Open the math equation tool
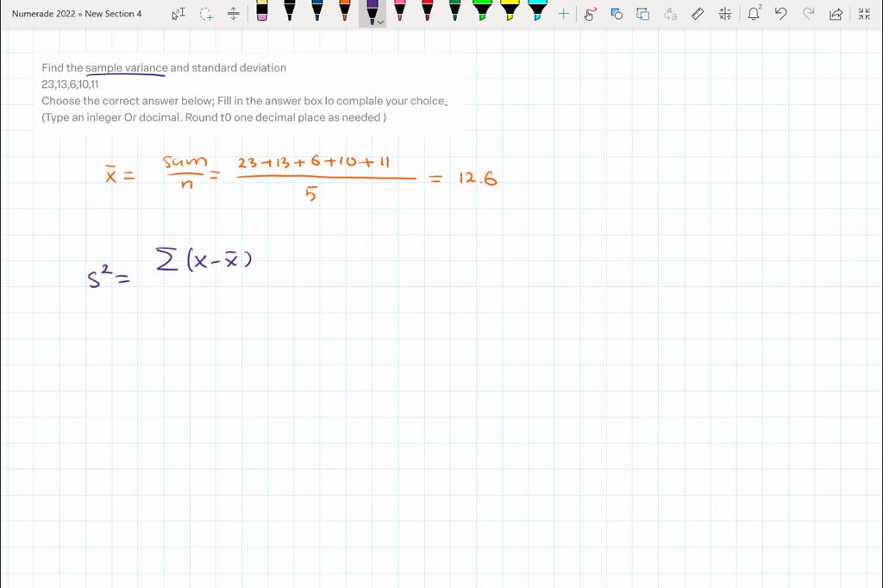This screenshot has width=883, height=588. click(724, 13)
